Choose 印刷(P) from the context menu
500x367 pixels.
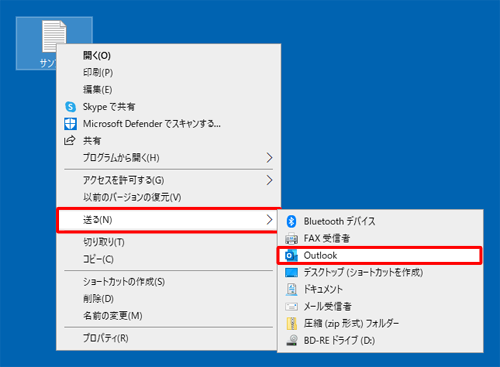[x=169, y=72]
